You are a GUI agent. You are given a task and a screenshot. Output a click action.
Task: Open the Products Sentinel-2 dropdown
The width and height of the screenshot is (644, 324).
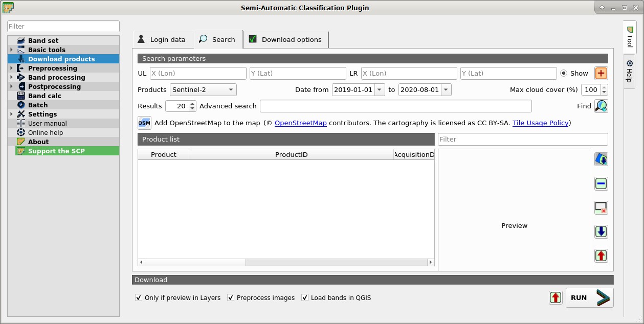pyautogui.click(x=203, y=89)
